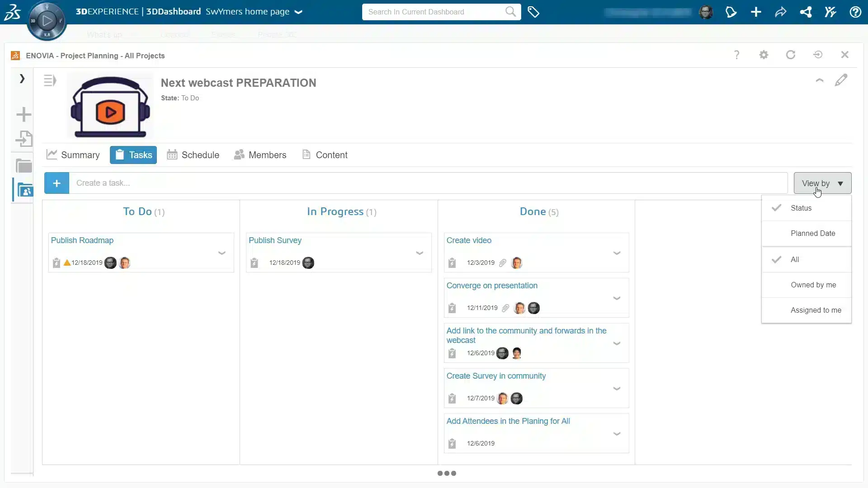Click the Import document icon in sidebar
868x488 pixels.
[24, 139]
